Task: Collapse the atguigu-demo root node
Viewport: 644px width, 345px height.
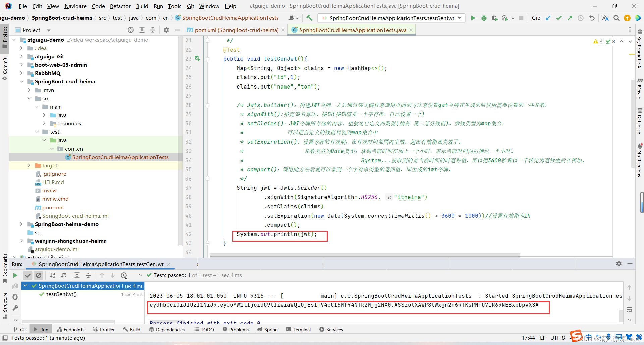Action: tap(14, 40)
